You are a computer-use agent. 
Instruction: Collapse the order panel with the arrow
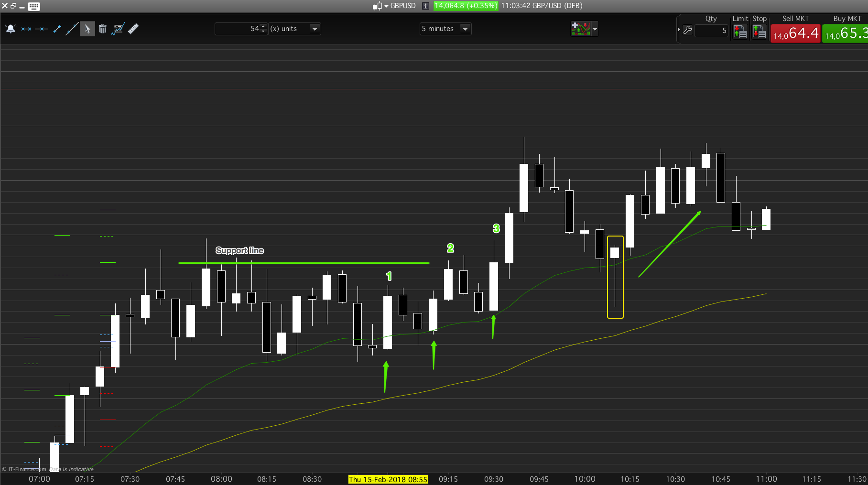(679, 30)
